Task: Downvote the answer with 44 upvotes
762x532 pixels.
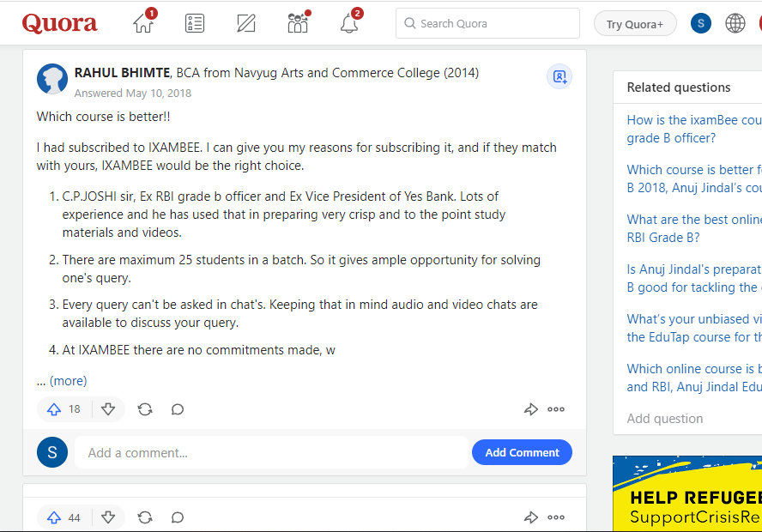Action: click(x=108, y=518)
